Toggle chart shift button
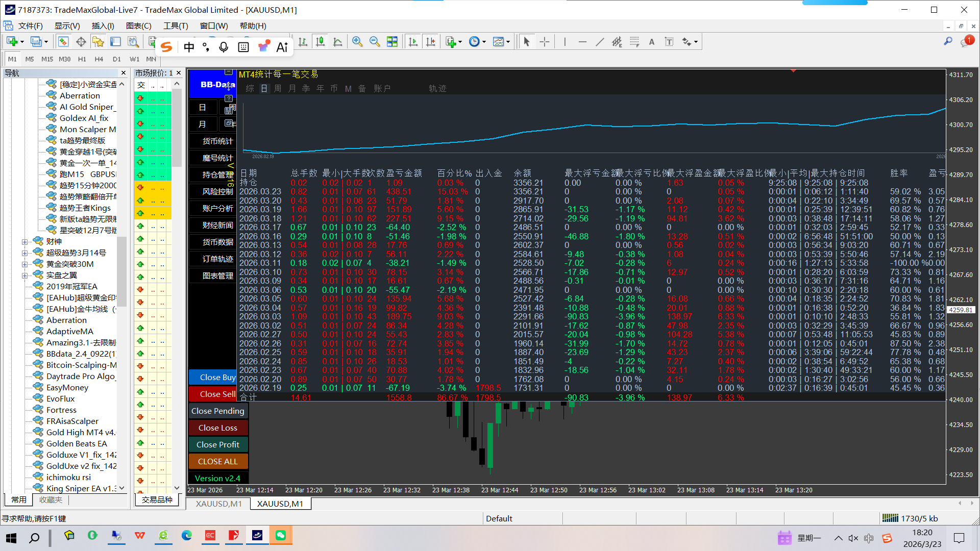This screenshot has width=980, height=551. click(430, 42)
